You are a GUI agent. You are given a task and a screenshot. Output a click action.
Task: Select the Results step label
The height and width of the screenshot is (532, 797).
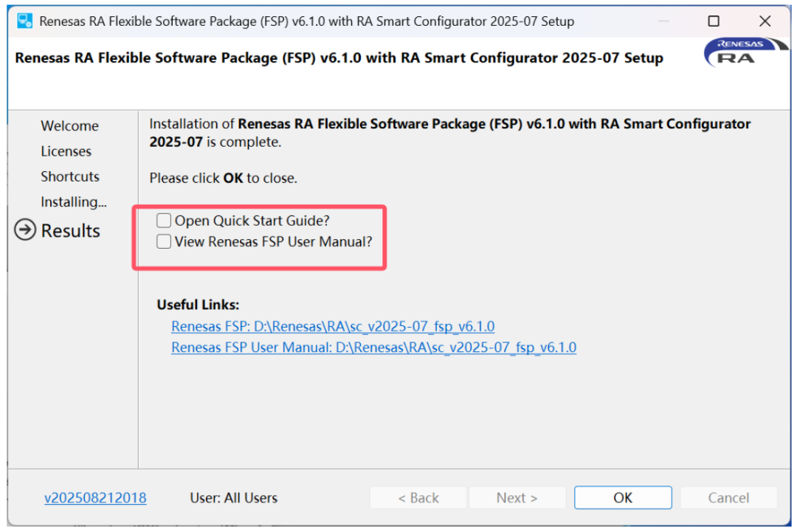point(70,231)
